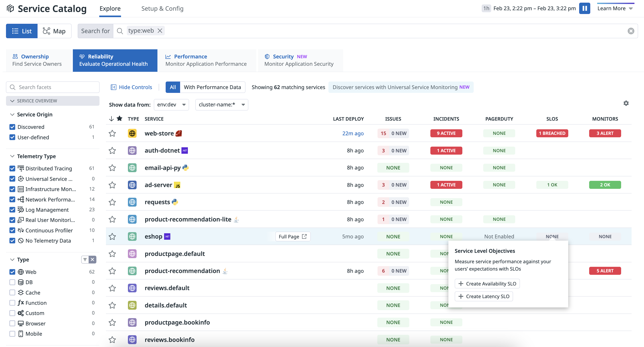
Task: Open the env:dev environment dropdown
Action: pos(171,105)
